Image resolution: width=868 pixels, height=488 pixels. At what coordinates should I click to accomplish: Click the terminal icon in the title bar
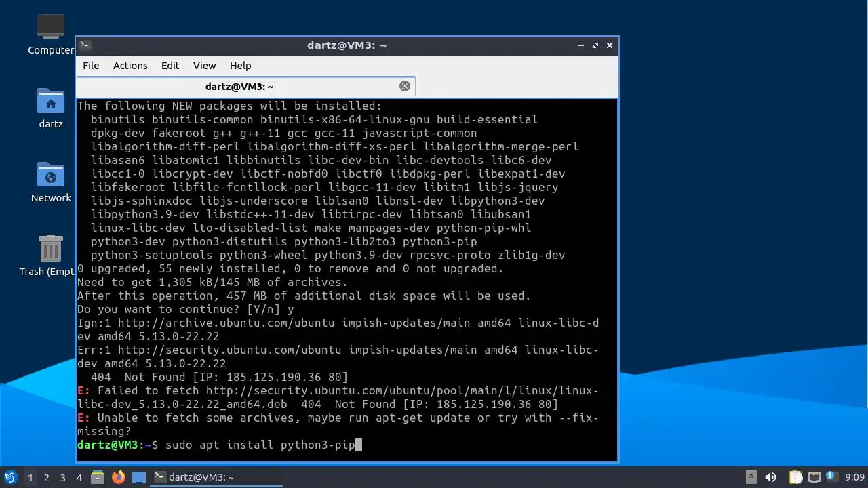click(85, 45)
